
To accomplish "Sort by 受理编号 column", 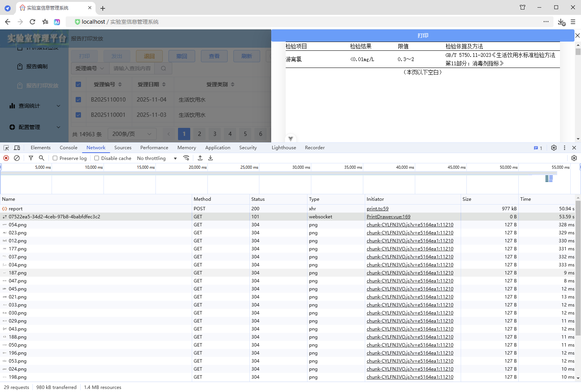I will pos(108,84).
